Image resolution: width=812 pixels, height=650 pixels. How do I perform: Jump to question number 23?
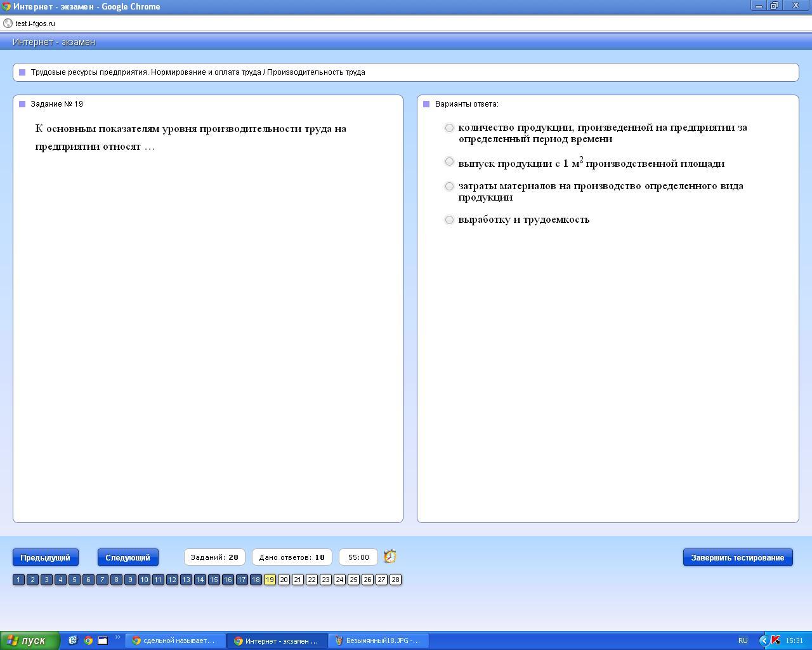tap(325, 580)
